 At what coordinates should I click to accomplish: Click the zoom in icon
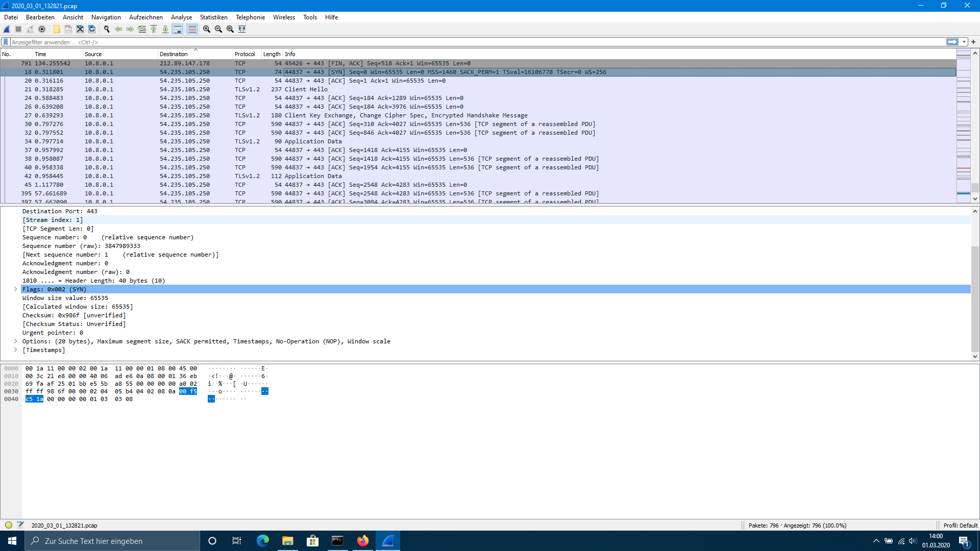207,29
